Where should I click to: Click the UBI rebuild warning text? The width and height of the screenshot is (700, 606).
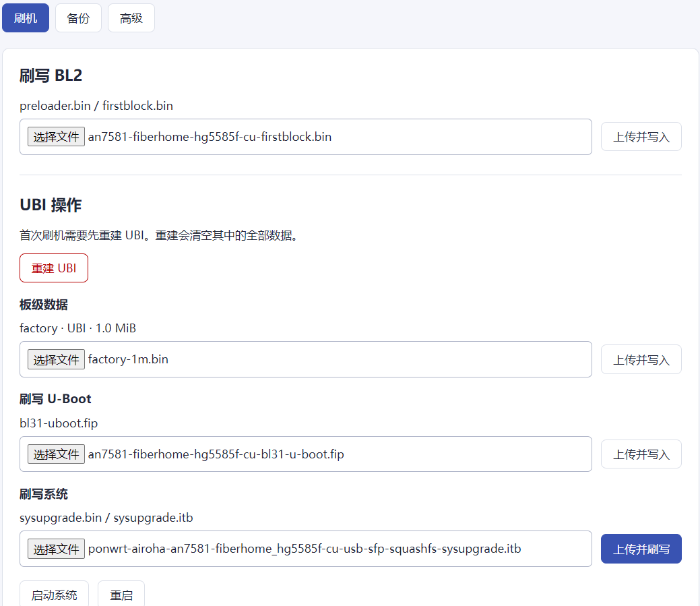[159, 235]
